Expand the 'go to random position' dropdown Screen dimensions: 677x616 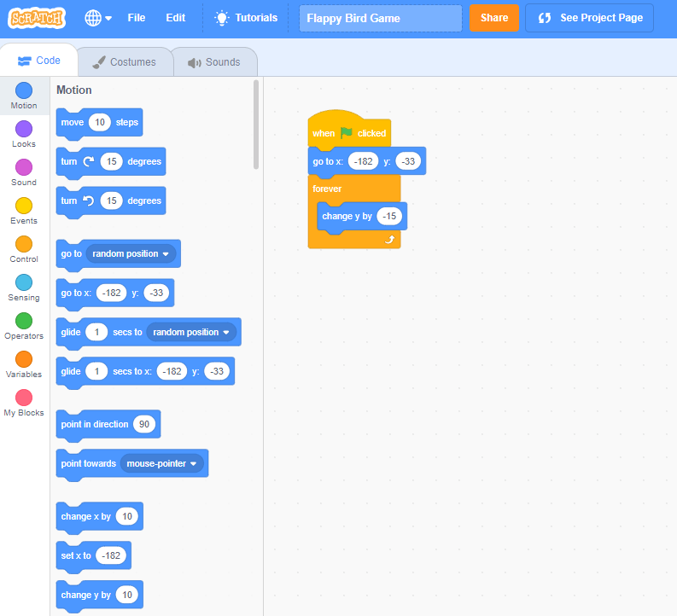click(x=165, y=254)
